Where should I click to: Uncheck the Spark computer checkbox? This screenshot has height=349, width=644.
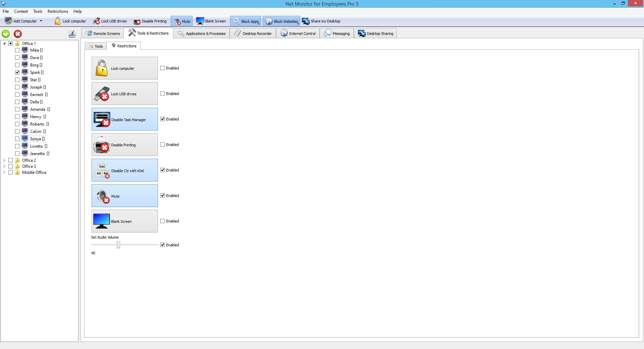pos(17,72)
